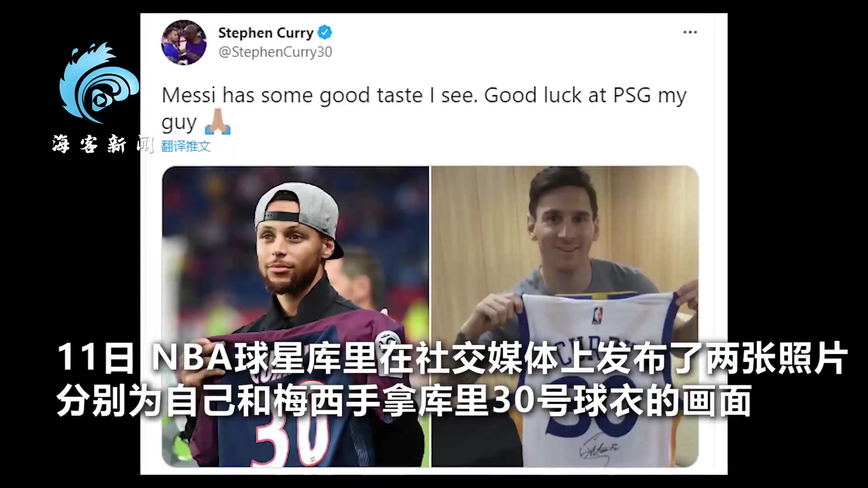This screenshot has height=488, width=868.
Task: Click the blue wave news logo
Action: click(x=99, y=83)
